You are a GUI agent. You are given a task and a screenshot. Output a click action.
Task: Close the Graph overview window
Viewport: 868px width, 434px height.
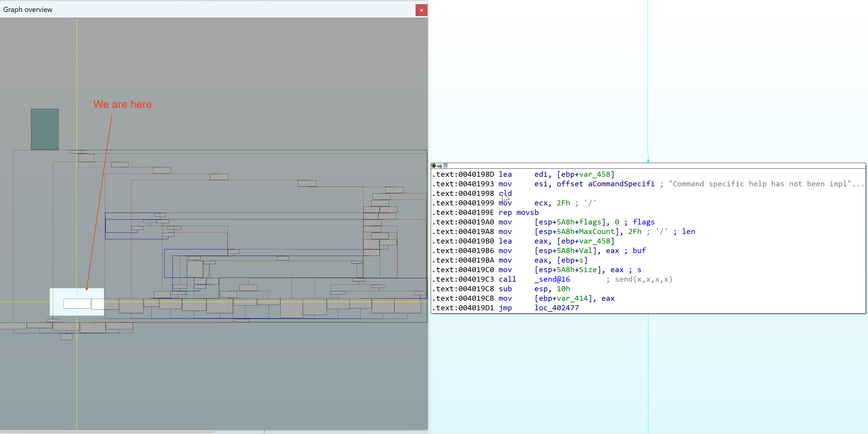click(x=421, y=10)
